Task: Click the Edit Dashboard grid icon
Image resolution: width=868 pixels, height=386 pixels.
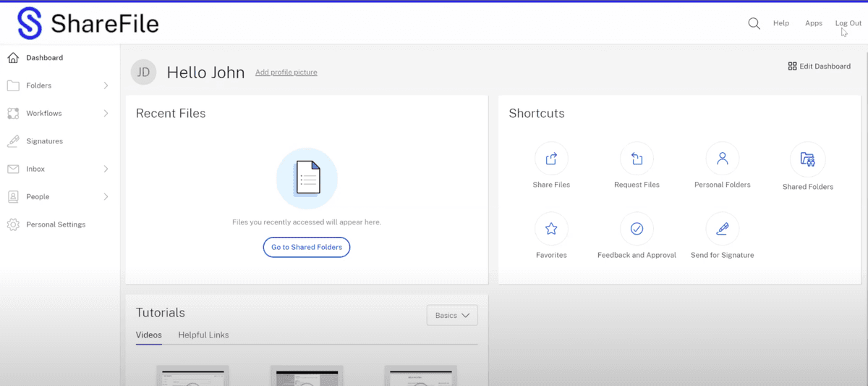Action: pyautogui.click(x=792, y=66)
